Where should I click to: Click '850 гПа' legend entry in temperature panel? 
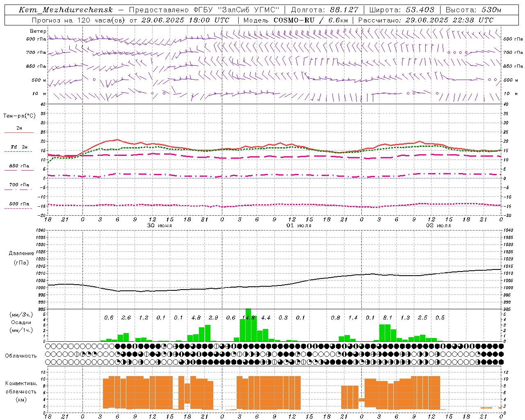[19, 166]
